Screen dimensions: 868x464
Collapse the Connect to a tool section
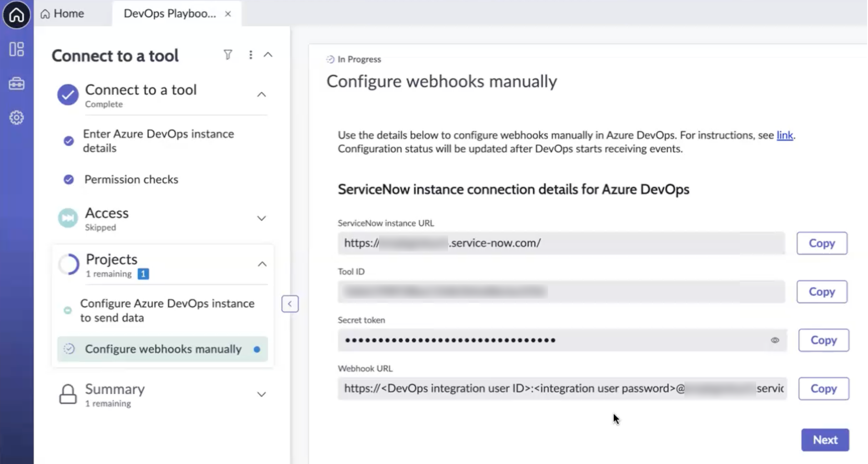[x=261, y=94]
